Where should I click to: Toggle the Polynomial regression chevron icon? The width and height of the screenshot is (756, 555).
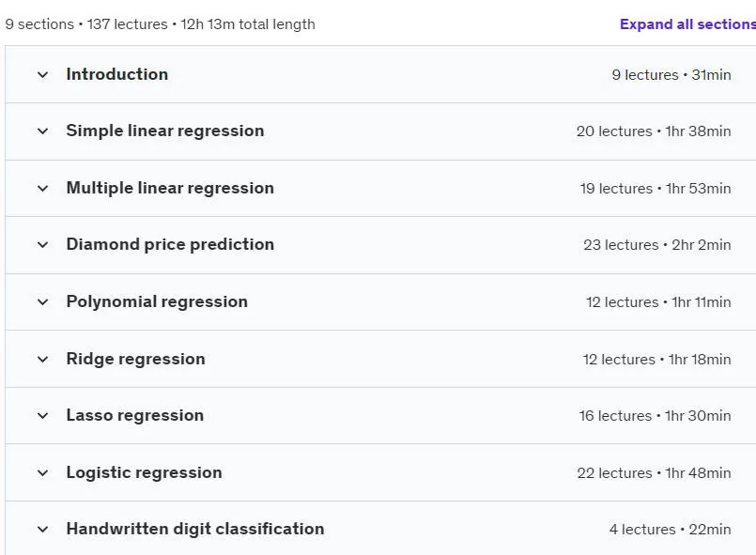point(42,301)
